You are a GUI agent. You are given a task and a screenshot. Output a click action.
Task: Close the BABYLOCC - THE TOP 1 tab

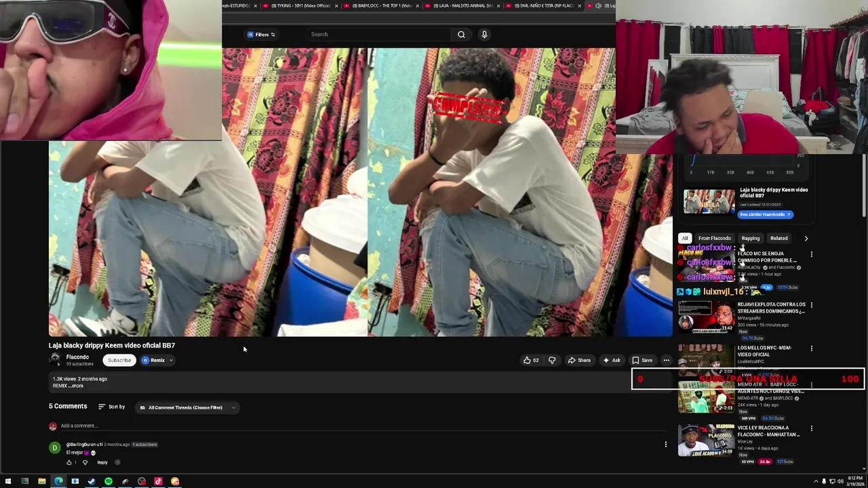click(418, 5)
